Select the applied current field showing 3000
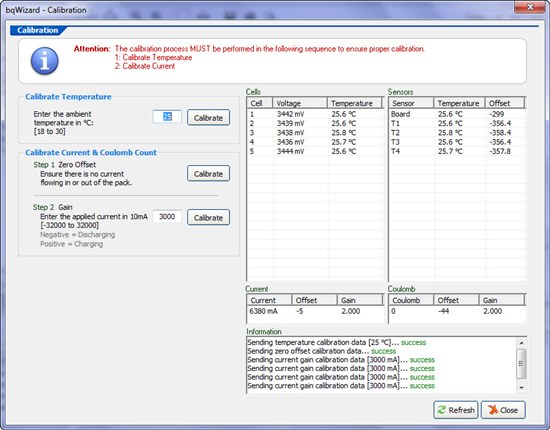The image size is (550, 430). (167, 216)
